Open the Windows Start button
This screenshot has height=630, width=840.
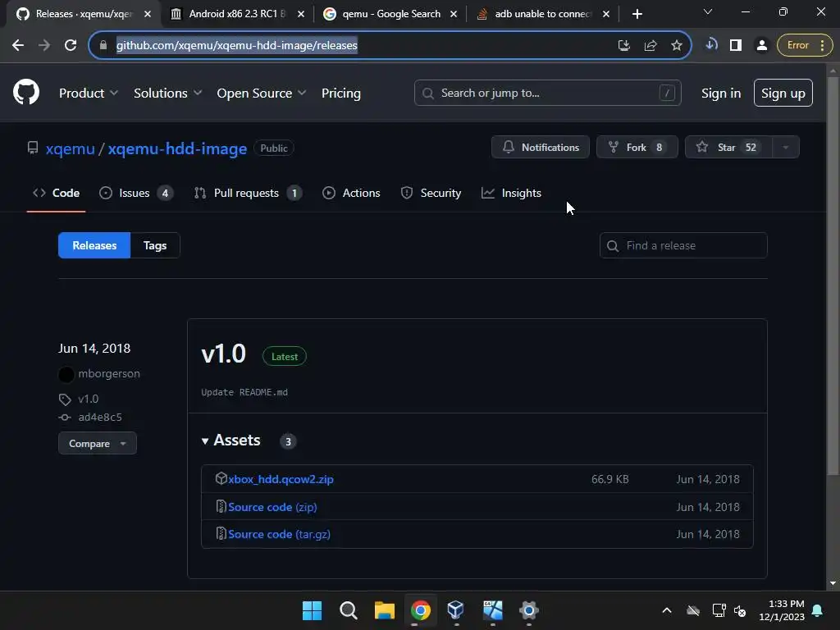(x=312, y=610)
